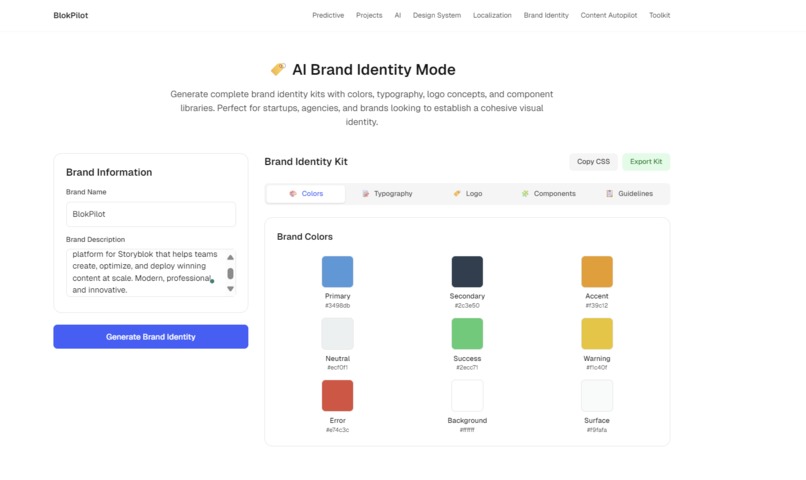Click the Brand Colors heading
Viewport: 806px width, 480px height.
(x=305, y=237)
